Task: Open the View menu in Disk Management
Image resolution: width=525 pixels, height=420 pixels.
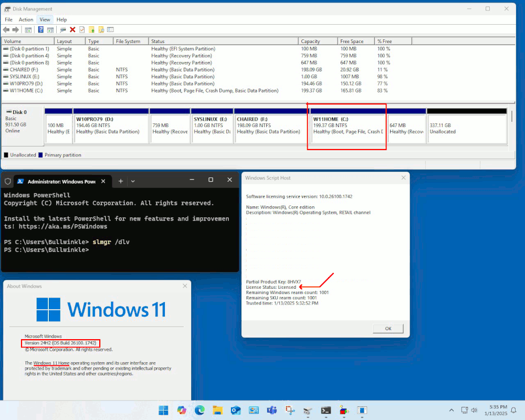Action: [45, 20]
